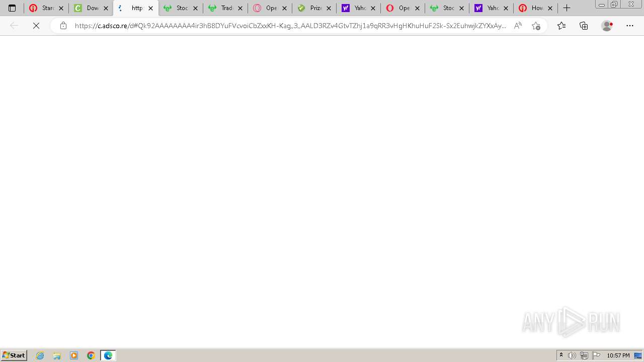Show desktop via tray monitor icon
The width and height of the screenshot is (644, 362).
pos(638,355)
